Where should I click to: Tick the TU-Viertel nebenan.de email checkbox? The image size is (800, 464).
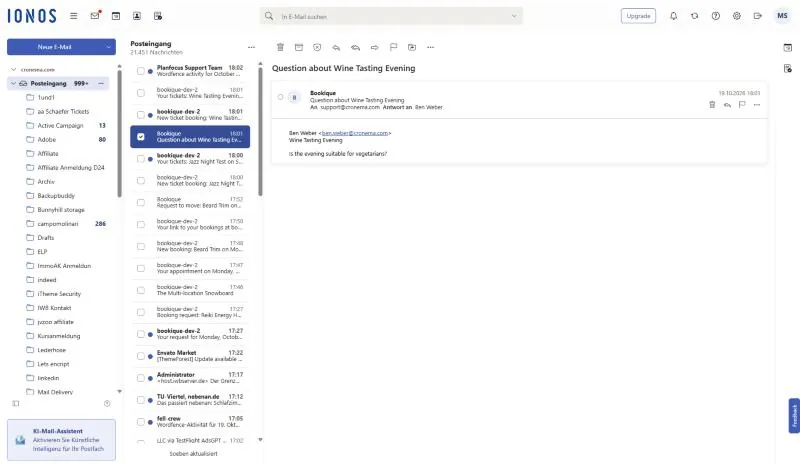coord(141,400)
